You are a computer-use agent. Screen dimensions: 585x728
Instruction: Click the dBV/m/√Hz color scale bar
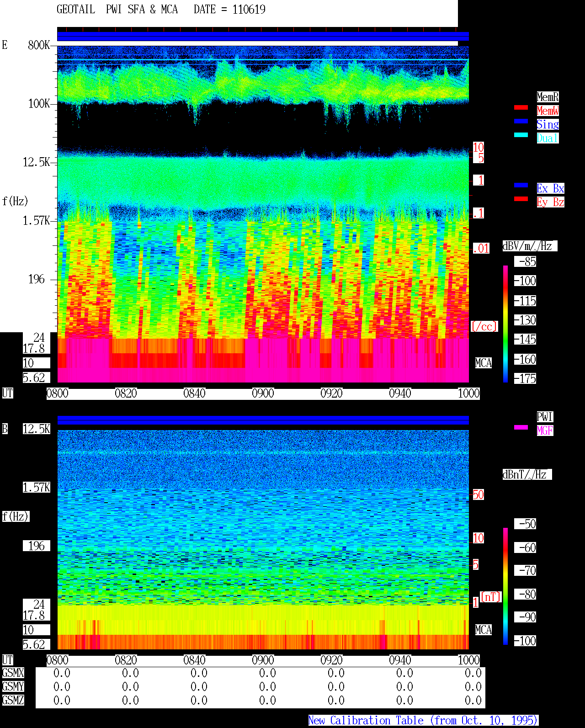coord(505,324)
